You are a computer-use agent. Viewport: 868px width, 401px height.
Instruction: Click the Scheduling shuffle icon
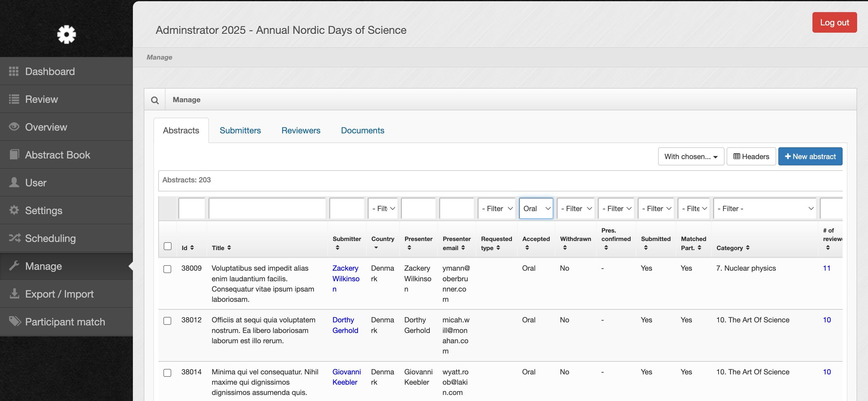[x=14, y=238]
